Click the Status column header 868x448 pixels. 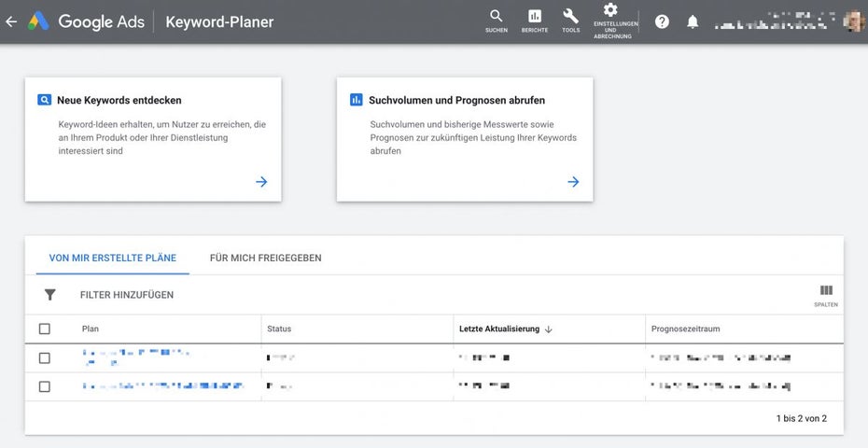[x=279, y=329]
